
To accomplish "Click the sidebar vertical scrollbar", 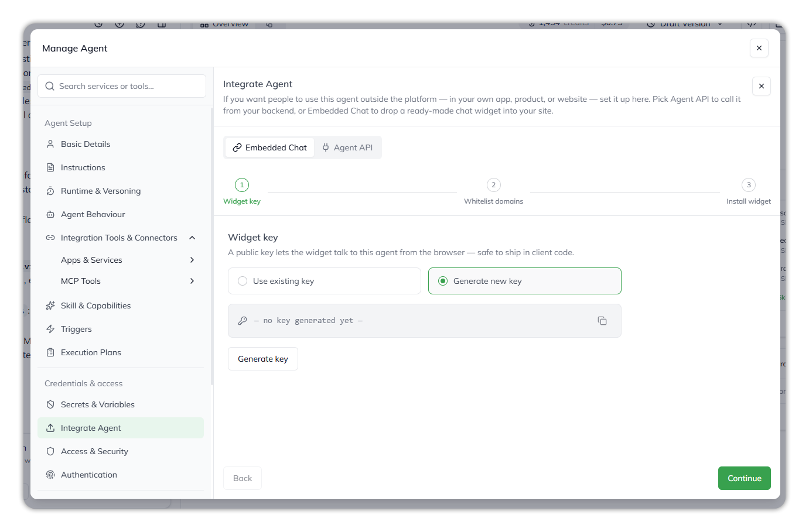I will click(211, 246).
